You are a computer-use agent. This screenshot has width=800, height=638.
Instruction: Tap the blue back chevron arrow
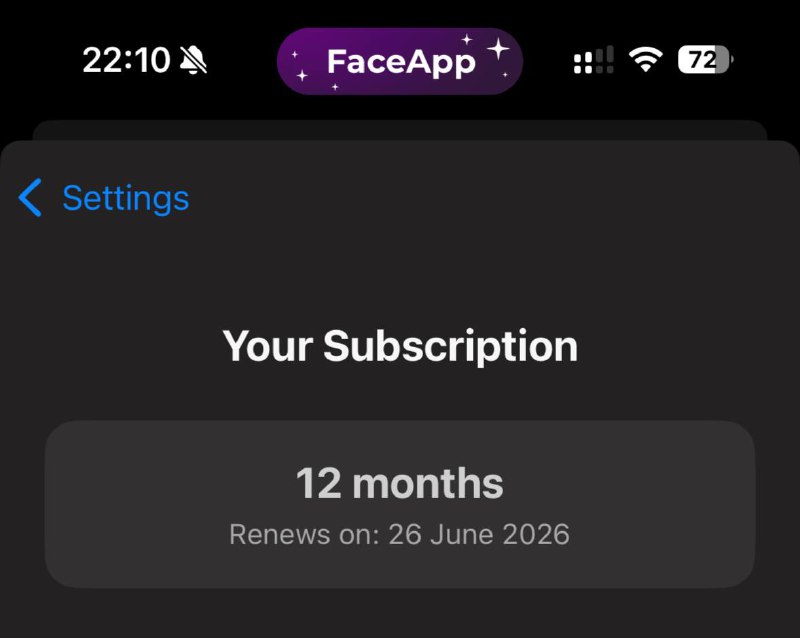(31, 198)
